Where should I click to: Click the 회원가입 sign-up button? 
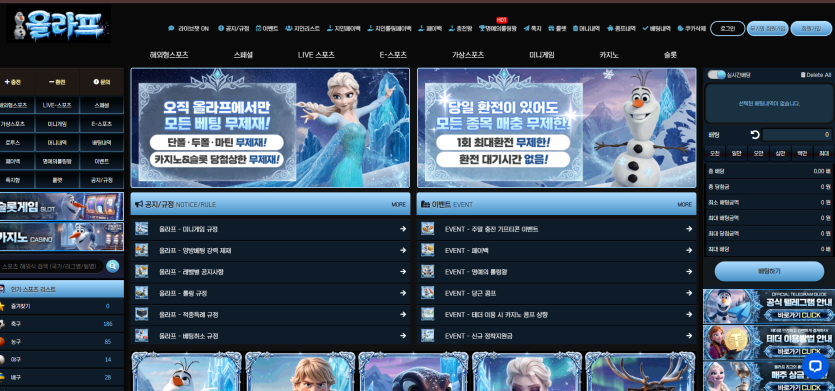(811, 29)
